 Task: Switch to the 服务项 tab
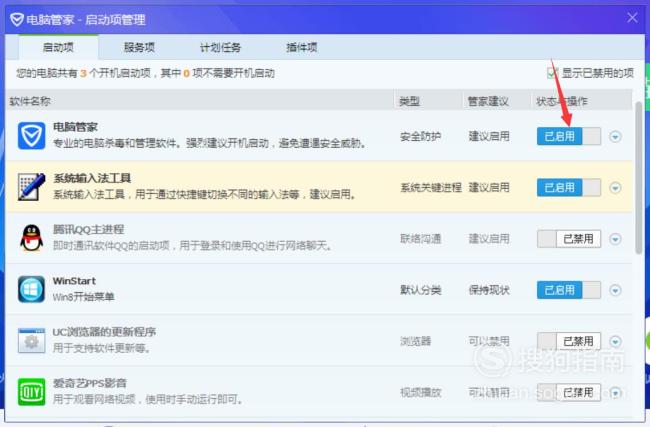click(139, 47)
